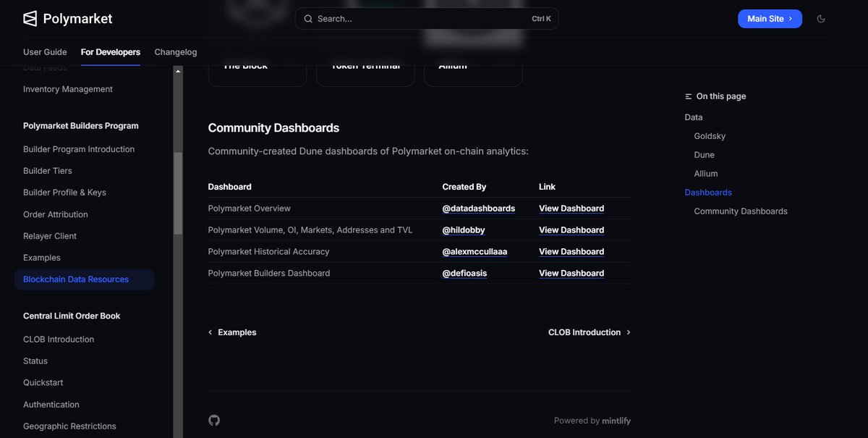The image size is (868, 438).
Task: Click inside the Search input field
Action: [x=405, y=18]
